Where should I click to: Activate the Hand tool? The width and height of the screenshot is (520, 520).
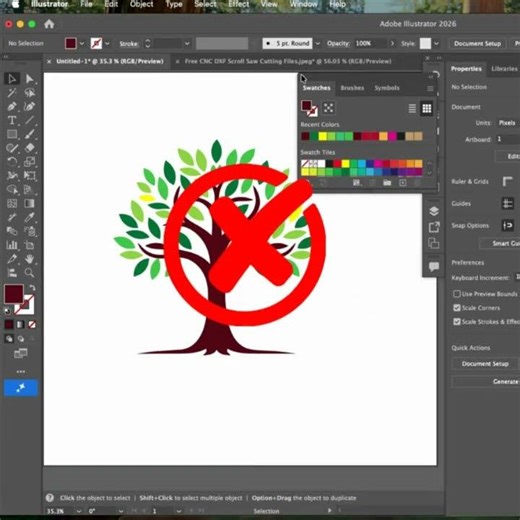29,259
